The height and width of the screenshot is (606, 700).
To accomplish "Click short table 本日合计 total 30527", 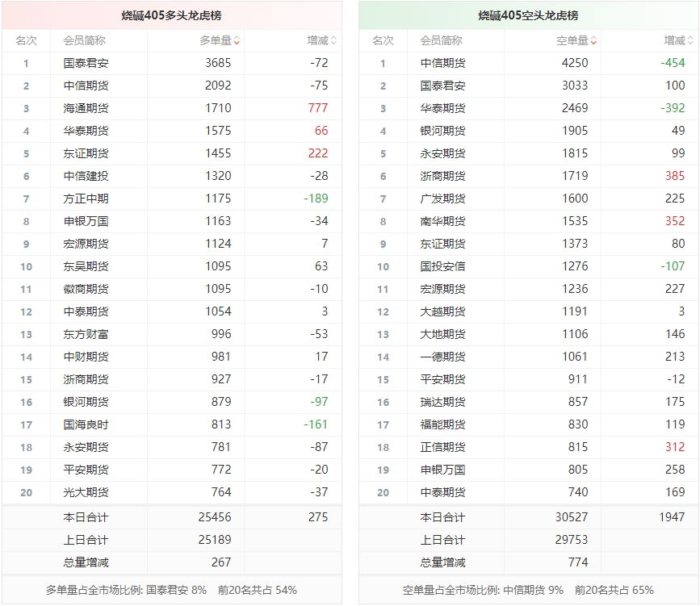I will [x=572, y=517].
